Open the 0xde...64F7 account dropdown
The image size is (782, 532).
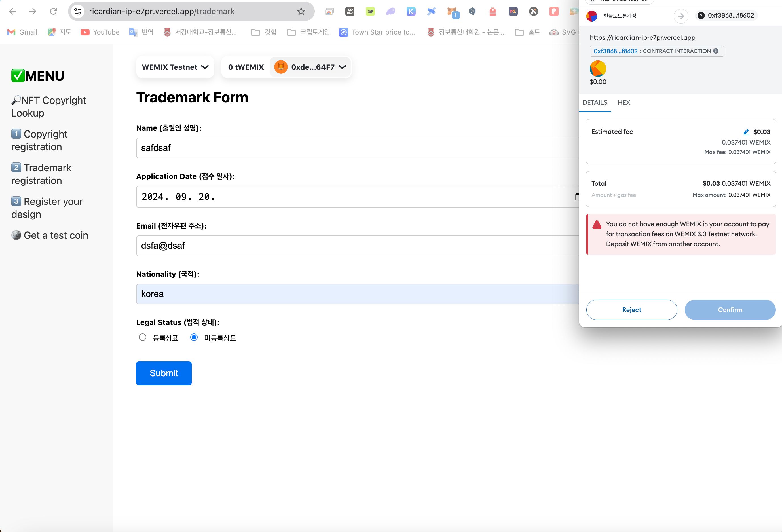point(310,67)
